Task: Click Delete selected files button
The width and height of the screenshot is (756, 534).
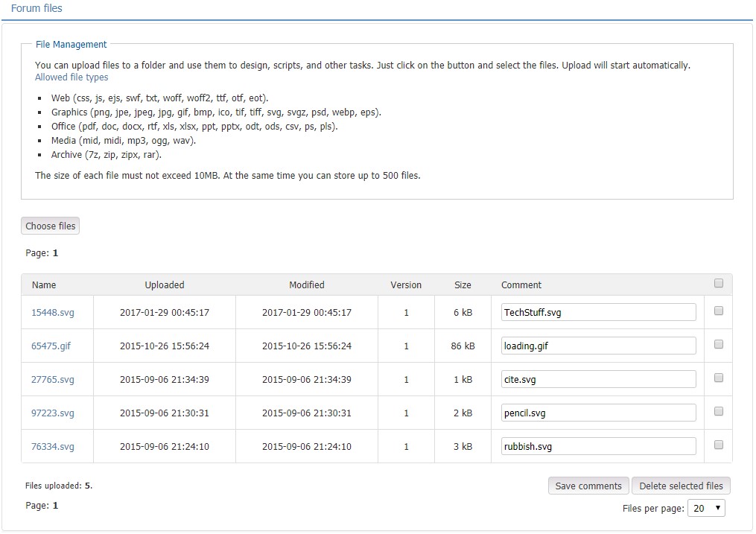Action: point(681,486)
